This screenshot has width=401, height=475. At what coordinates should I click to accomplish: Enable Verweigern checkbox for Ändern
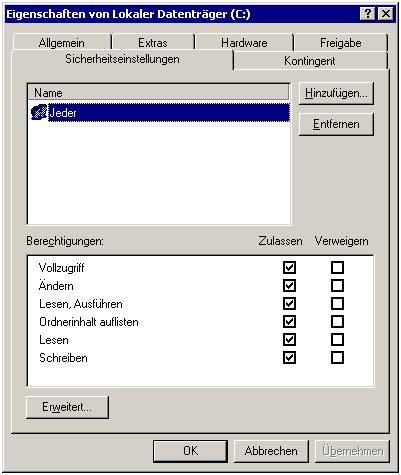click(x=337, y=285)
